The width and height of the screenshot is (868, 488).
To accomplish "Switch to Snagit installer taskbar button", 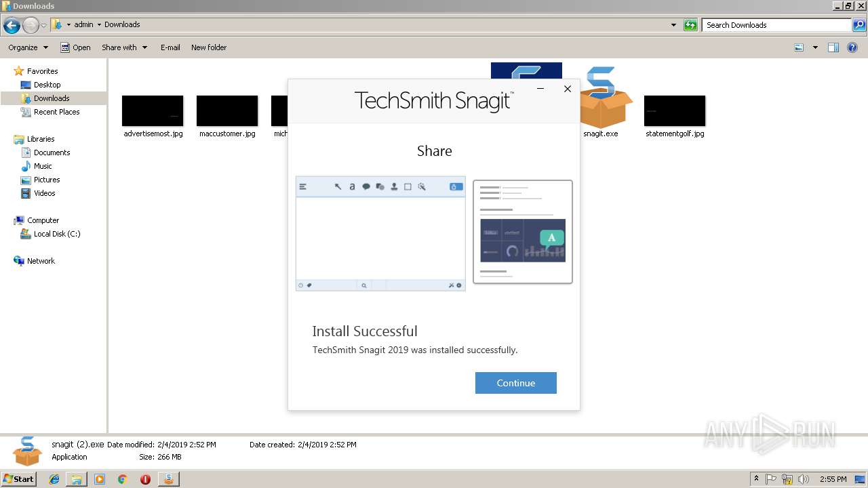I will (168, 479).
